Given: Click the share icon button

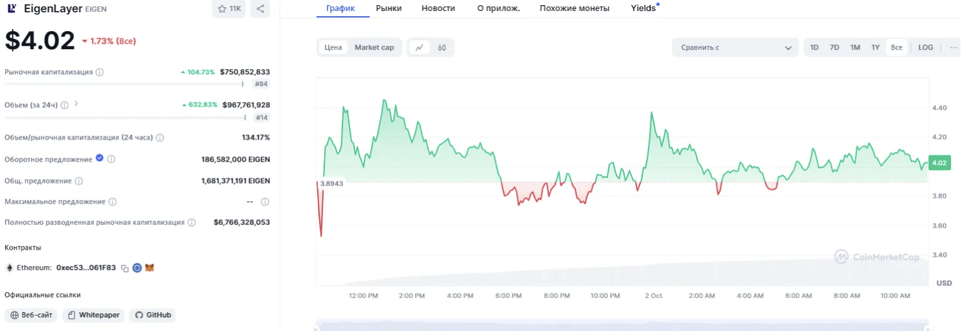Looking at the screenshot, I should coord(260,8).
